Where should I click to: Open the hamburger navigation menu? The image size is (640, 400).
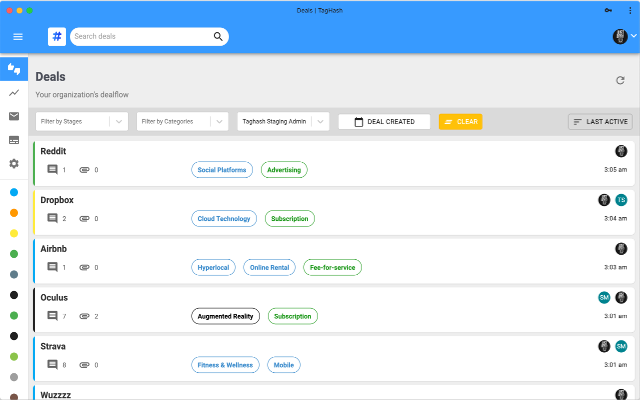[18, 37]
